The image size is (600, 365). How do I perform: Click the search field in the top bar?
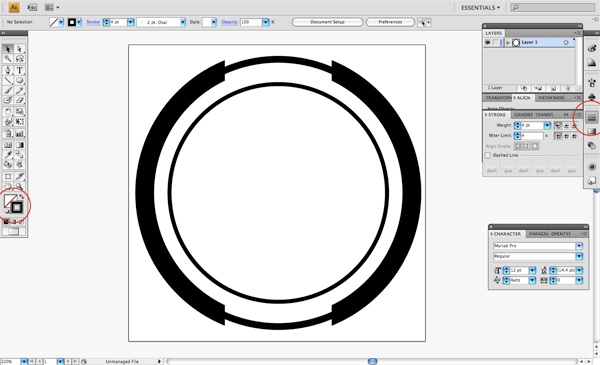click(553, 7)
